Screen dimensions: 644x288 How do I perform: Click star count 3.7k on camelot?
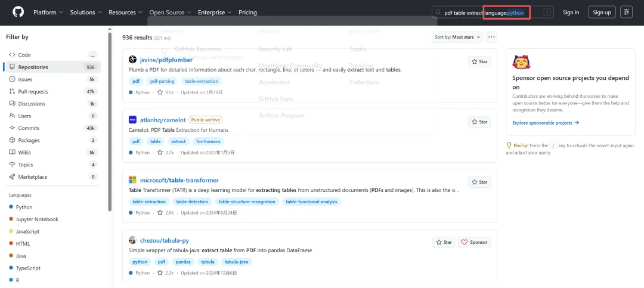(x=166, y=153)
